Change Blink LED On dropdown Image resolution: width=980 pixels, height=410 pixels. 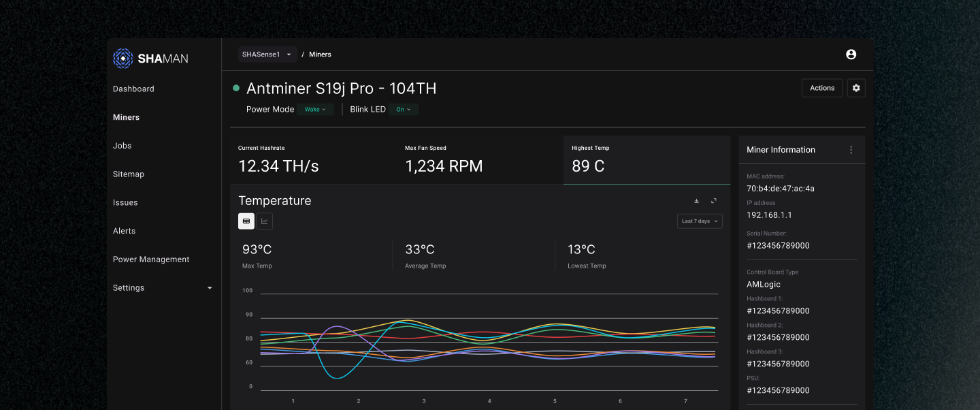click(404, 109)
